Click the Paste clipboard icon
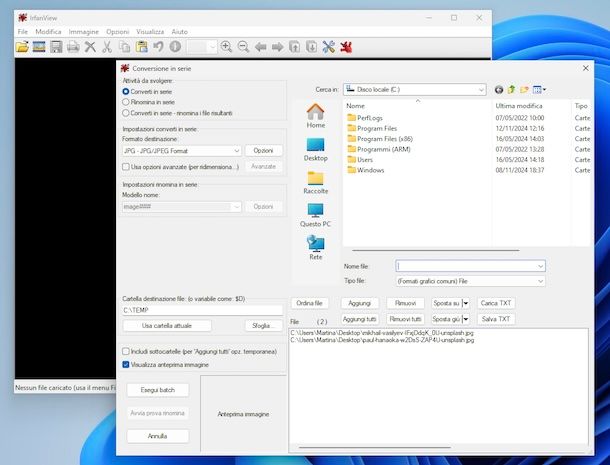The image size is (610, 465). click(141, 47)
